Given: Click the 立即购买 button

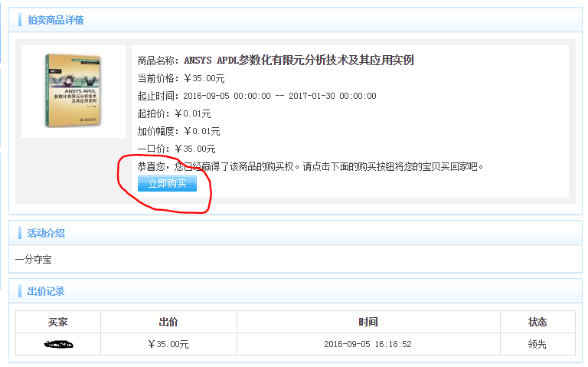Looking at the screenshot, I should coord(167,184).
